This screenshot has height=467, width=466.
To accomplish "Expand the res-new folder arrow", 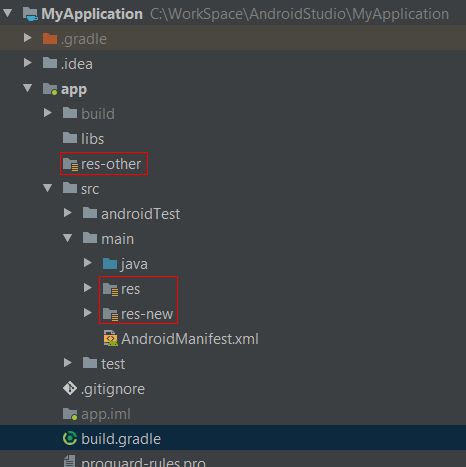I will 88,313.
